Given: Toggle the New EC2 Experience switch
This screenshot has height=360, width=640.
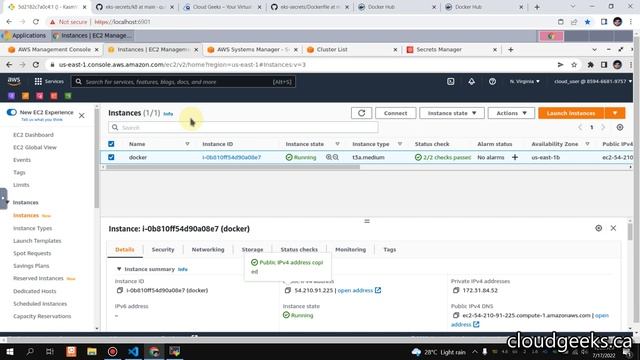Looking at the screenshot, I should [x=11, y=112].
